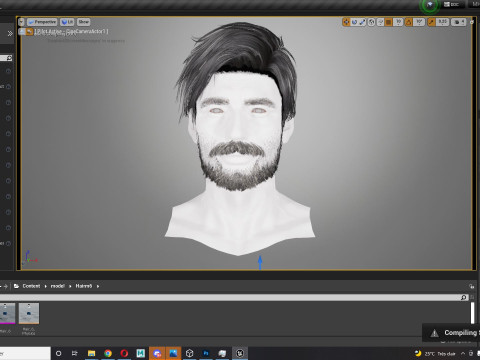Toggle grid snapping in the viewport
This screenshot has height=360, width=480.
pyautogui.click(x=388, y=22)
